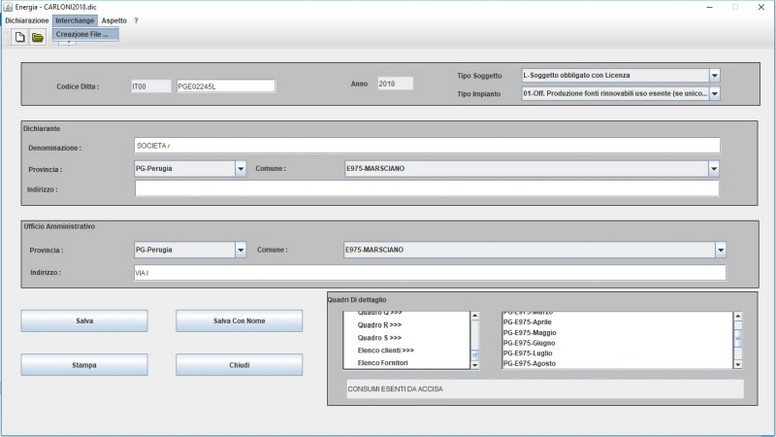The image size is (776, 437).
Task: Click down arrow of months list scrollbar
Action: click(738, 365)
